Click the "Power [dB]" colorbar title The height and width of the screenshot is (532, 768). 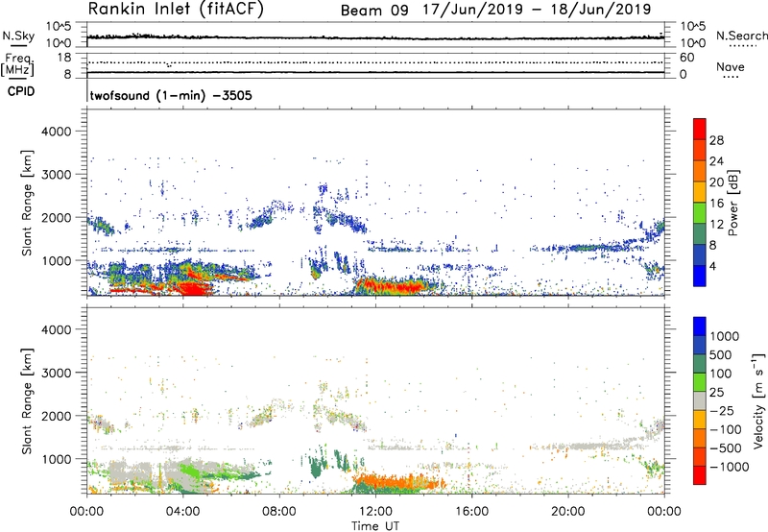pyautogui.click(x=732, y=203)
